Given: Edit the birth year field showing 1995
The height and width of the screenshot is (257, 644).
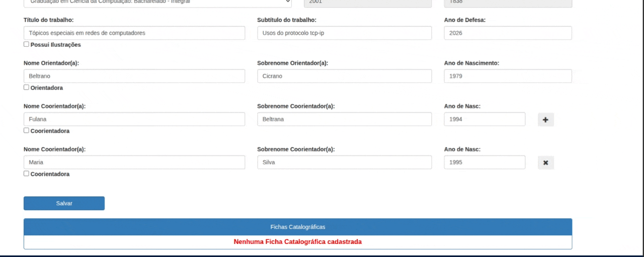Looking at the screenshot, I should [484, 162].
